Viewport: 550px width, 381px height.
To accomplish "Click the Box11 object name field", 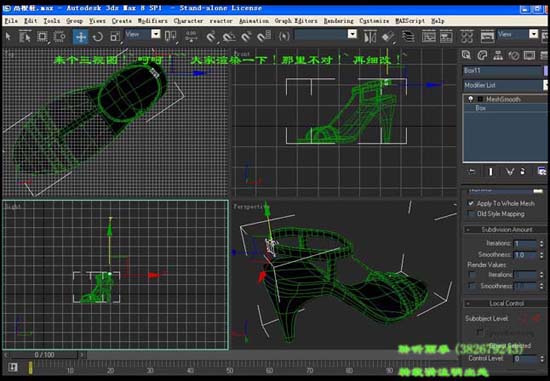I will 503,71.
